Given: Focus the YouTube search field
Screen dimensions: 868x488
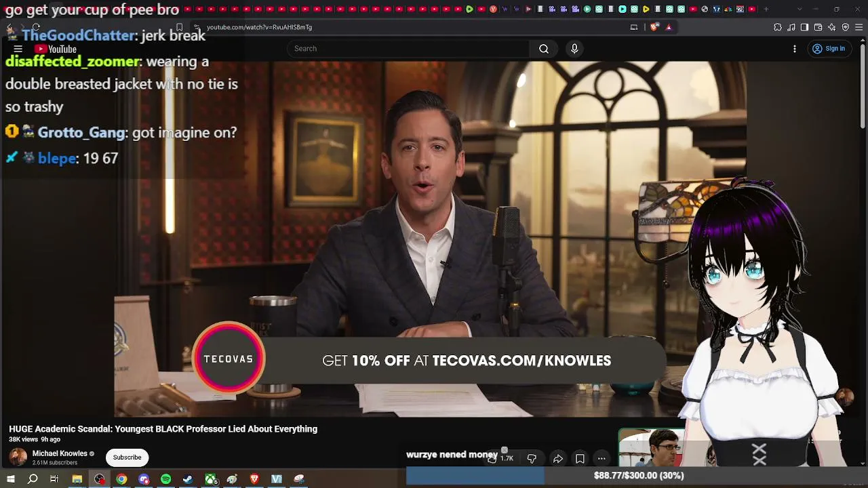Looking at the screenshot, I should tap(409, 49).
